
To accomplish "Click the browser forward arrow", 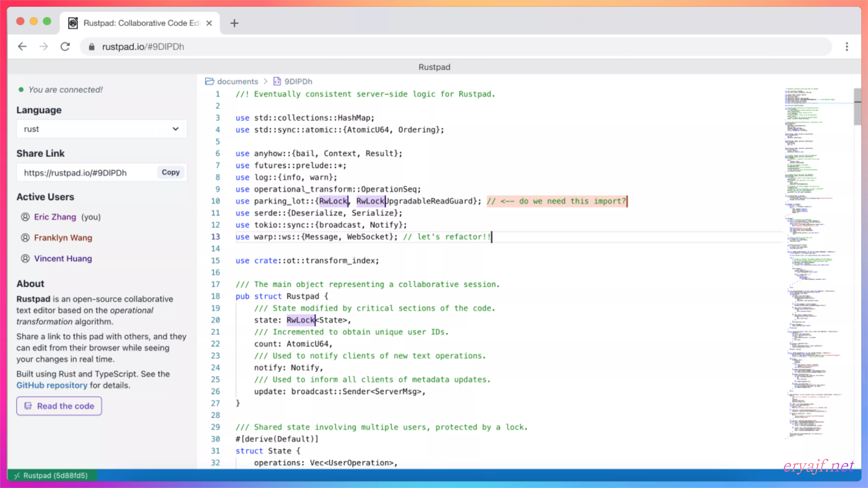I will tap(44, 47).
